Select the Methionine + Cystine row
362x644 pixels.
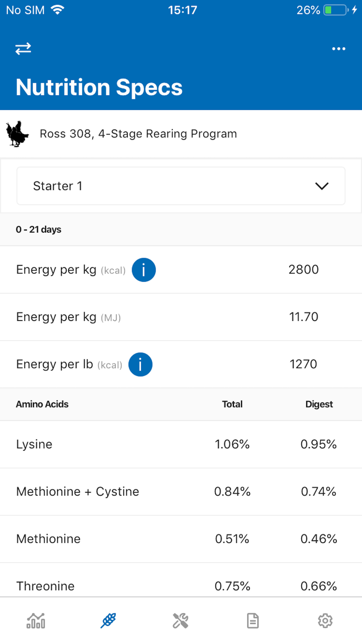181,492
